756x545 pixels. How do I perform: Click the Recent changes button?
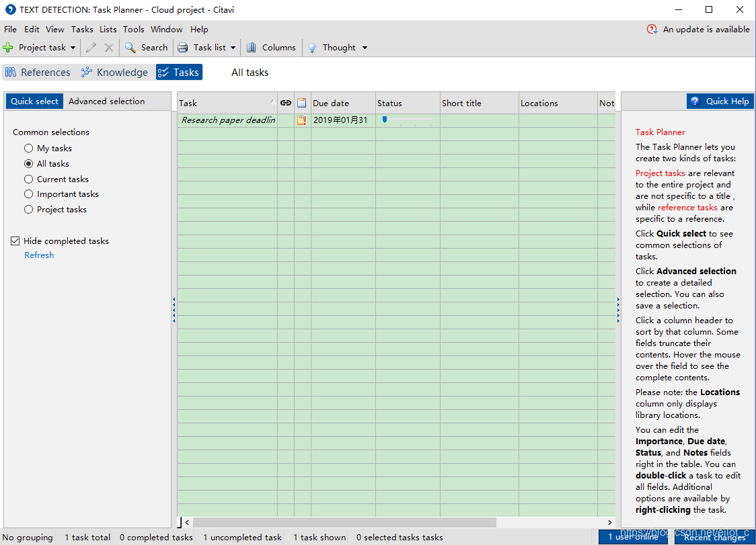(714, 538)
